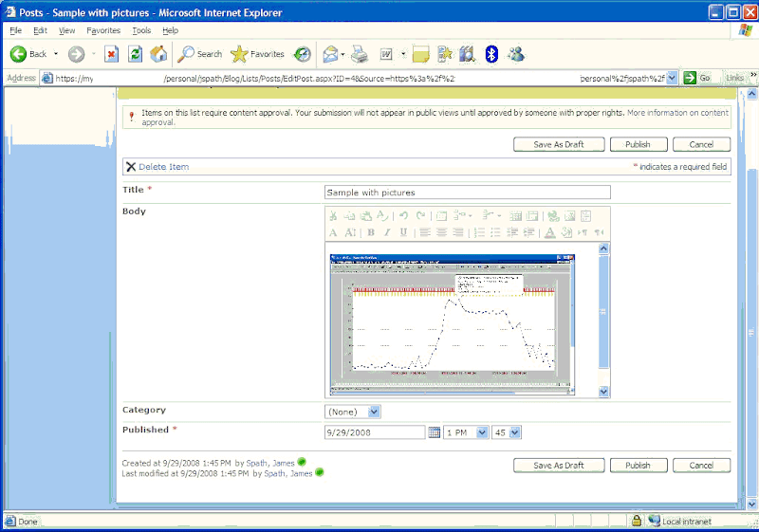The image size is (759, 532).
Task: Click the Cut scissors icon in editor toolbar
Action: coord(334,216)
